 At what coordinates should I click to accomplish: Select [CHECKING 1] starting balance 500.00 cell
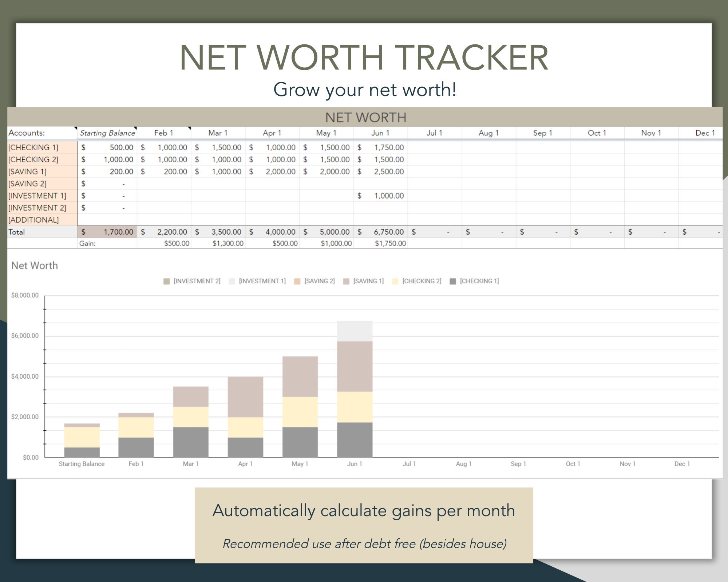pyautogui.click(x=107, y=147)
